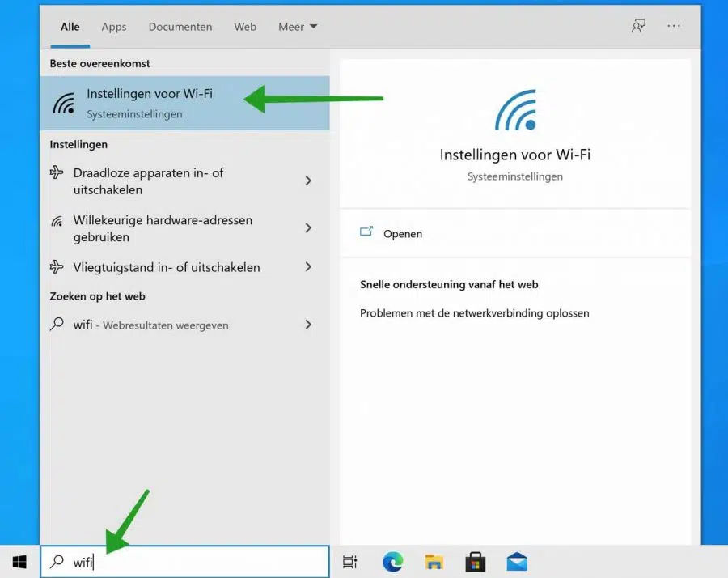The image size is (728, 578).
Task: Click the search magnifier in taskbar box
Action: [57, 561]
